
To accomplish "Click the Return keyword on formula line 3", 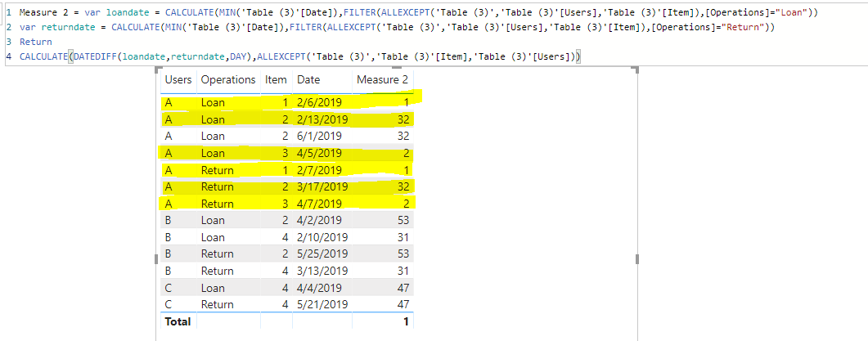I will [35, 42].
